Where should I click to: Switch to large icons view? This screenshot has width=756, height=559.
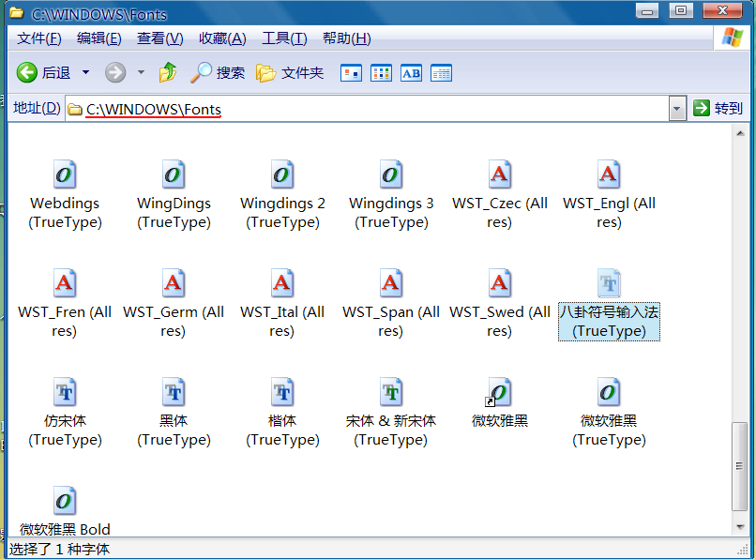click(351, 73)
